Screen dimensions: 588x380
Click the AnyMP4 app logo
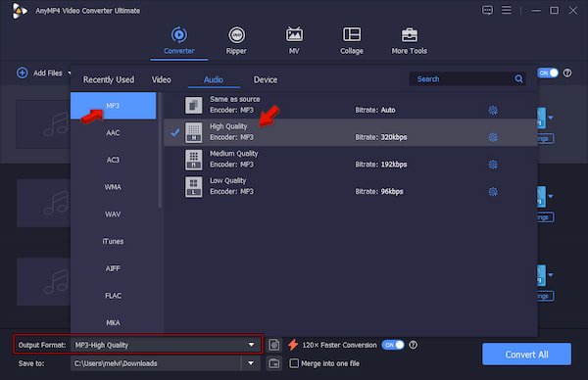tap(20, 11)
